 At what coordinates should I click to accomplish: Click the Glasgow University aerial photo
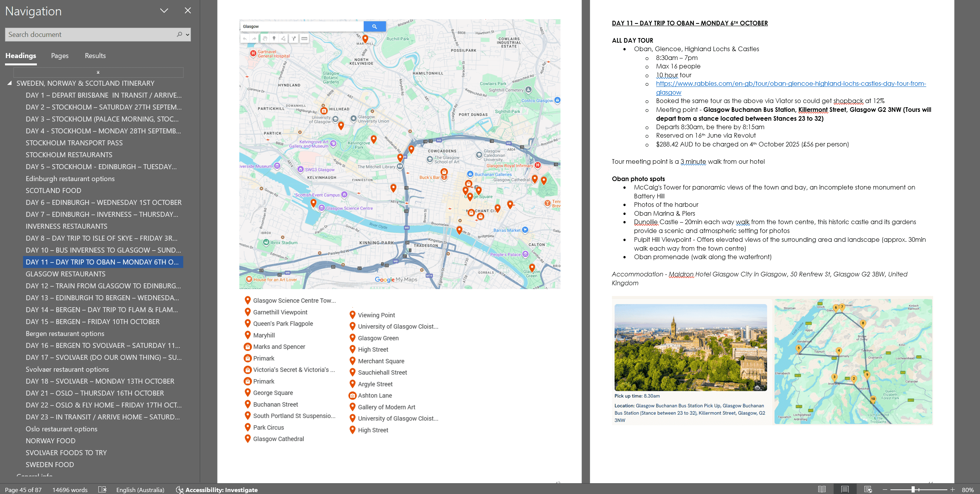(x=691, y=348)
